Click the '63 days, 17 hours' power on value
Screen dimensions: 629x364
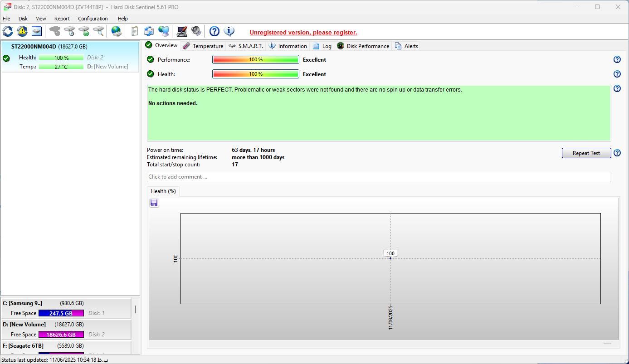[253, 150]
